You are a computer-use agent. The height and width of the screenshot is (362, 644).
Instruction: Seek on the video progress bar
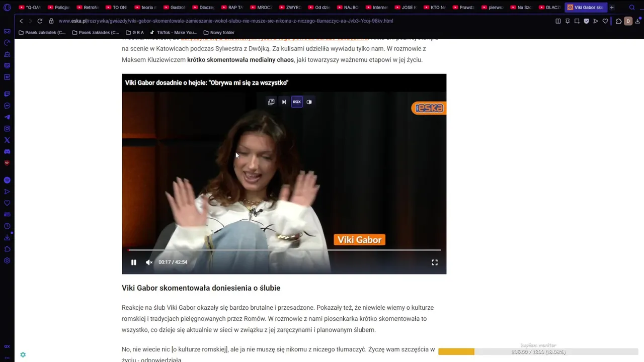[x=284, y=250]
